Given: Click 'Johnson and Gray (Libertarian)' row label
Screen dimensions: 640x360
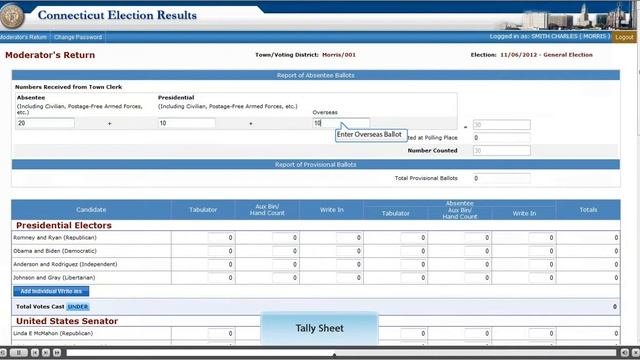Looking at the screenshot, I should coord(54,278).
